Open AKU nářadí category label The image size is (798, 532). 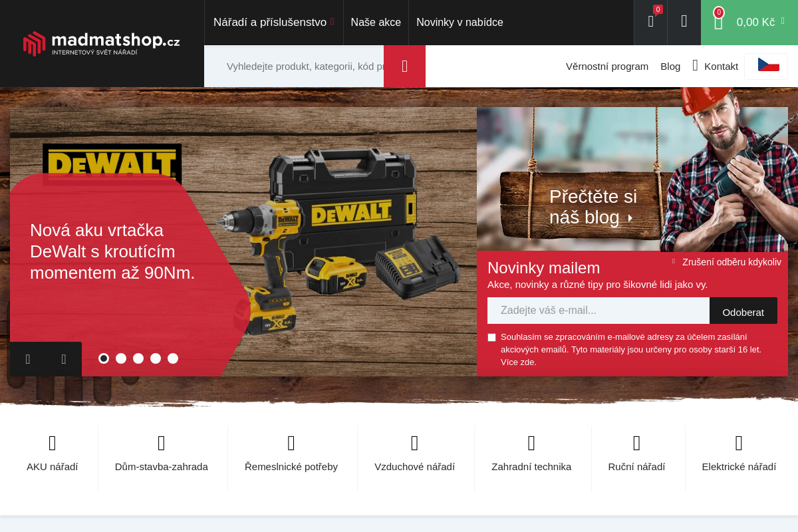pyautogui.click(x=53, y=467)
